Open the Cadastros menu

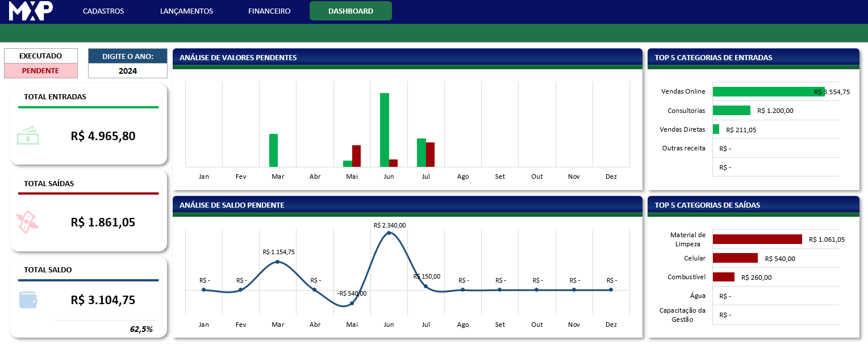tap(103, 11)
